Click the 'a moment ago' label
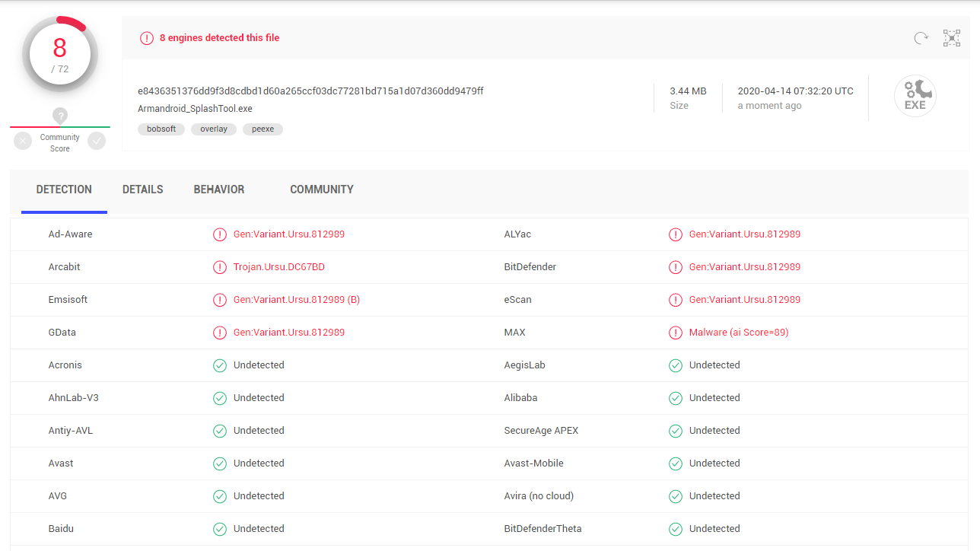 [770, 106]
